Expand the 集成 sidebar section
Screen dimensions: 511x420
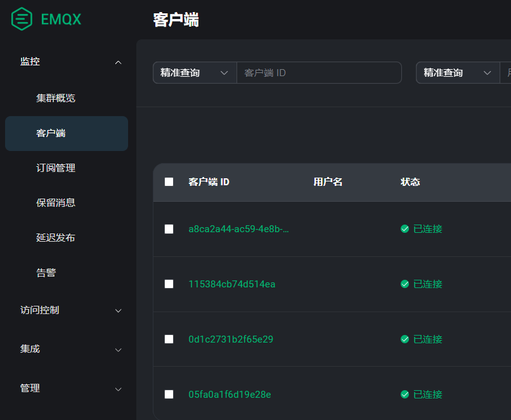[118, 350]
